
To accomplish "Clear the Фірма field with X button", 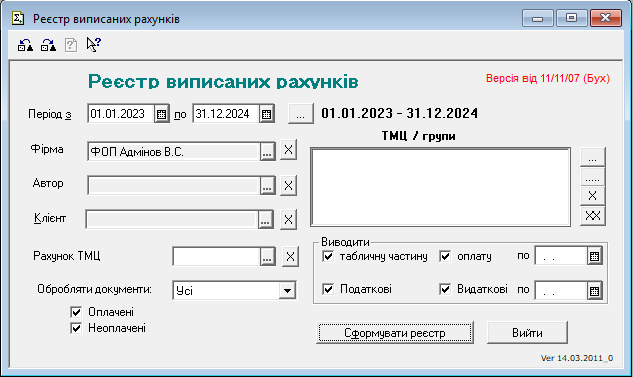I will coord(288,150).
